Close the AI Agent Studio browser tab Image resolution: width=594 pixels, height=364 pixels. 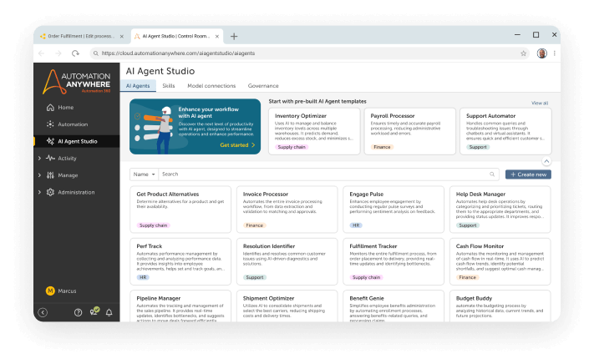(x=217, y=37)
